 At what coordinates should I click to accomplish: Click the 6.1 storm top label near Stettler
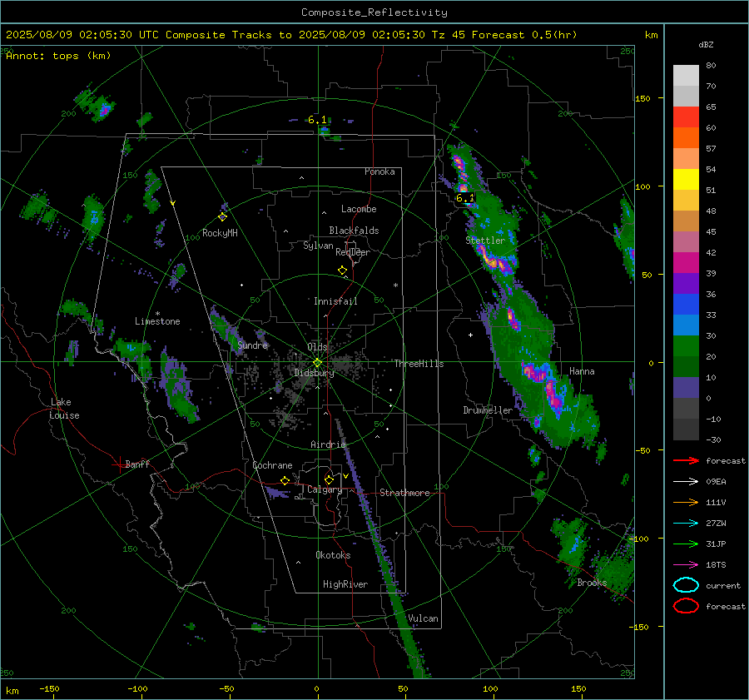pyautogui.click(x=465, y=198)
